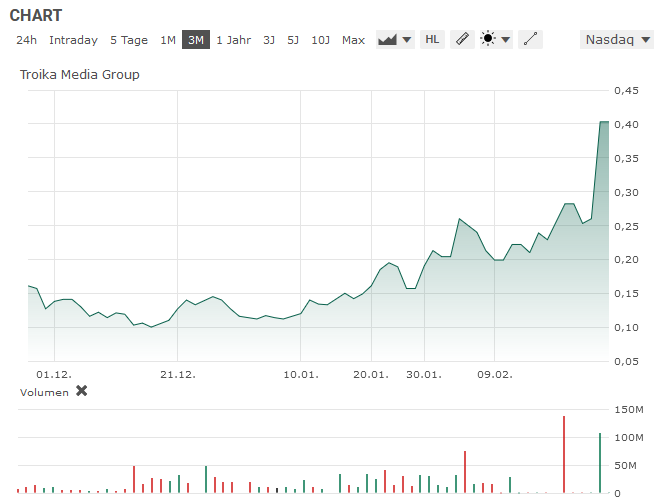Image resolution: width=657 pixels, height=499 pixels.
Task: Open the chart type dropdown
Action: click(x=395, y=40)
